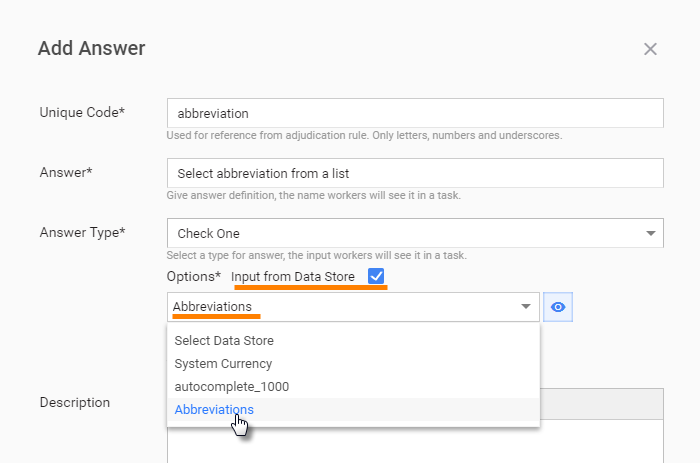The image size is (700, 463).
Task: Click the Unique Code input field
Action: click(415, 113)
